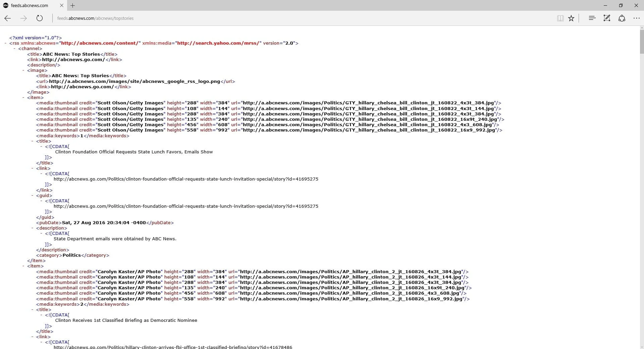Viewport: 644px width, 349px height.
Task: Collapse the channel element
Action: tap(14, 49)
